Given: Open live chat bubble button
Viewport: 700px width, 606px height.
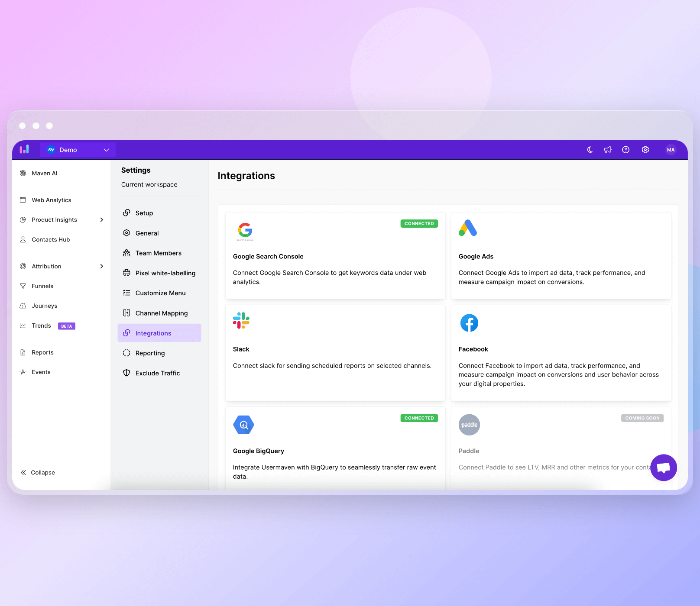Looking at the screenshot, I should (x=664, y=467).
